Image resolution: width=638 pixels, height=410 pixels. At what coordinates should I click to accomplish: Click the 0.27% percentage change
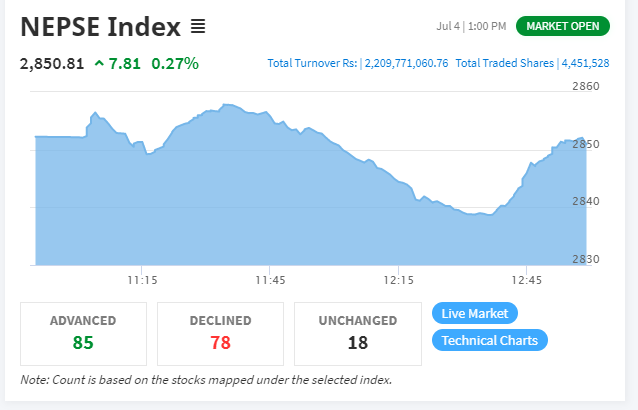(x=175, y=63)
